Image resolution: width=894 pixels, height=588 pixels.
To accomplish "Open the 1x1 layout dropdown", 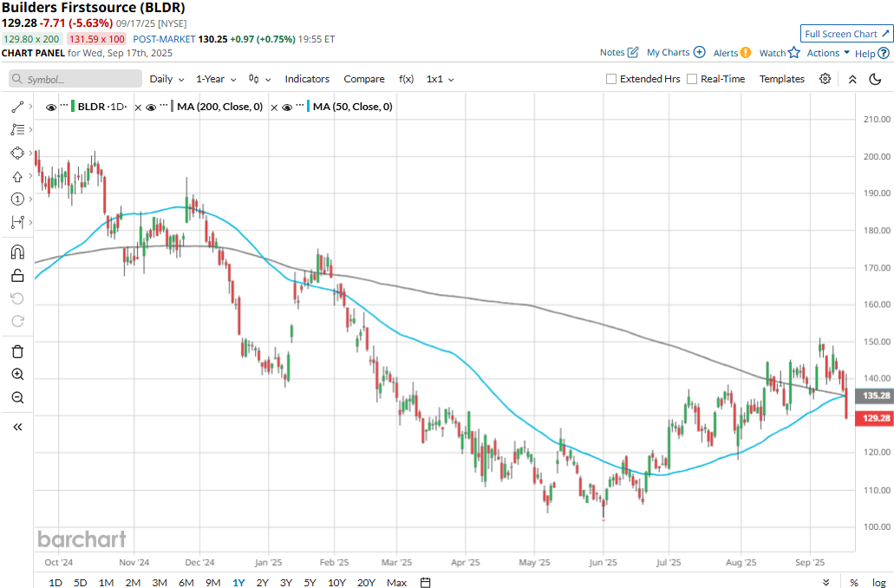I will coord(440,79).
